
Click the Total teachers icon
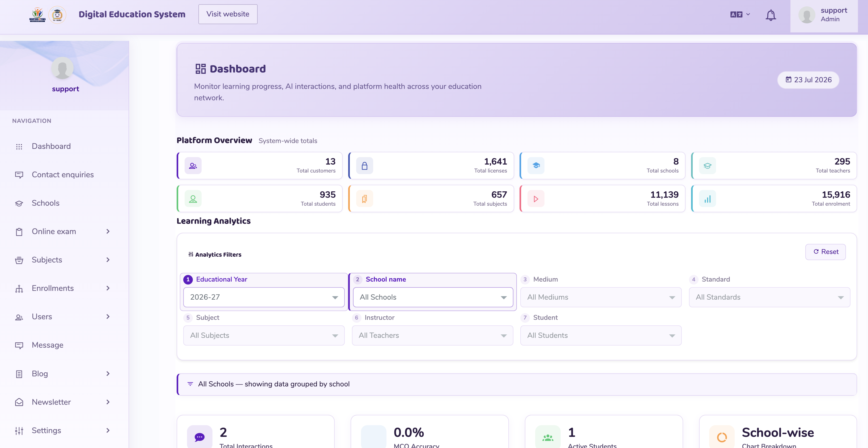(x=708, y=166)
